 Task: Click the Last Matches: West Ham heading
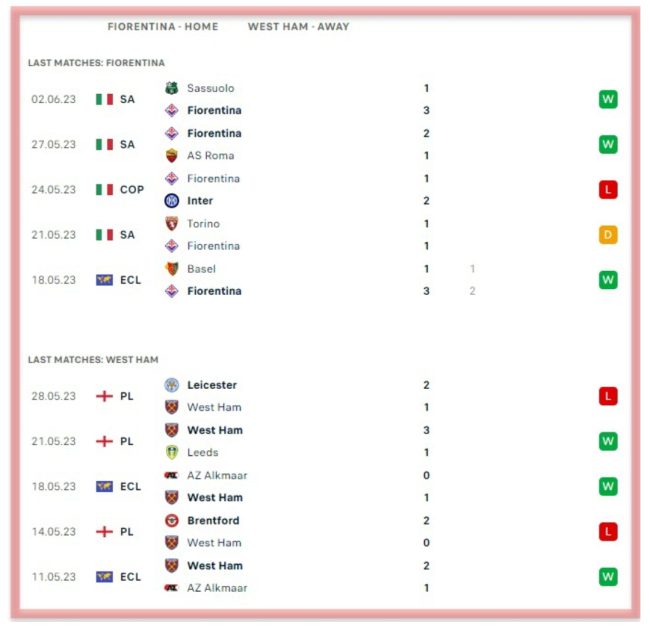pyautogui.click(x=93, y=359)
